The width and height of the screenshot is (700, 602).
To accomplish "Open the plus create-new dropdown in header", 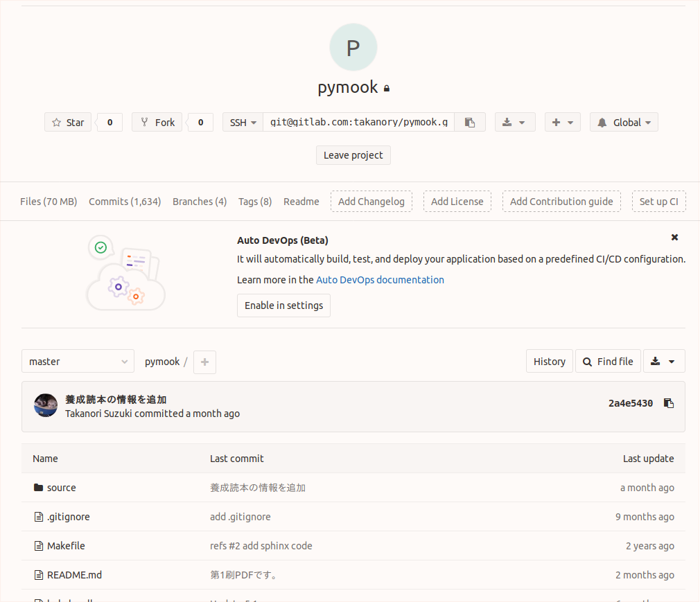I will 563,123.
